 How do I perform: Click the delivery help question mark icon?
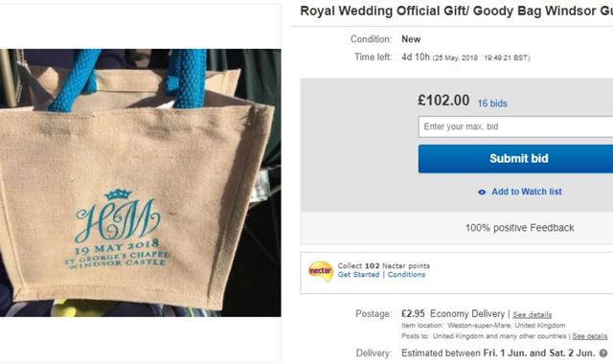point(603,353)
